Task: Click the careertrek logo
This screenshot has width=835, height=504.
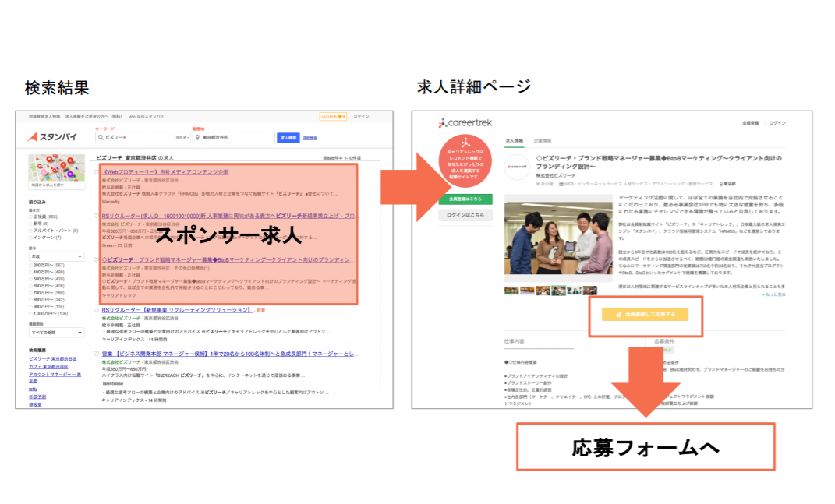Action: 465,123
